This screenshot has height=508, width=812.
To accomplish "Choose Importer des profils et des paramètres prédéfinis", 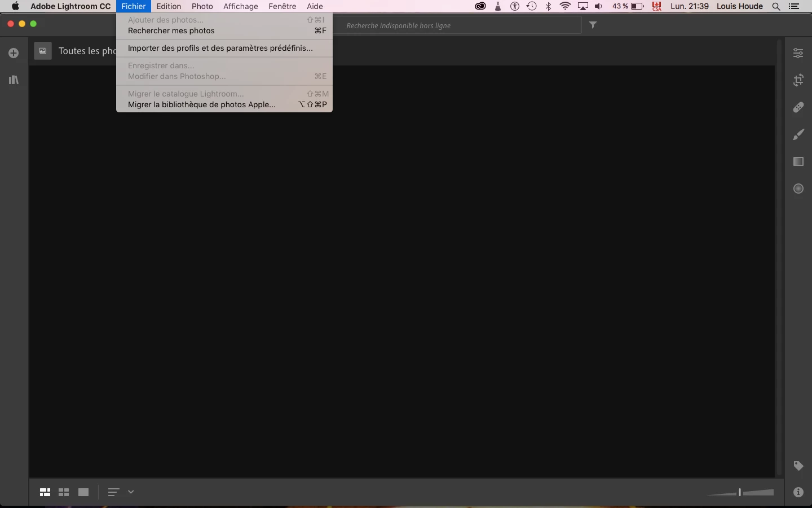I will click(x=224, y=48).
